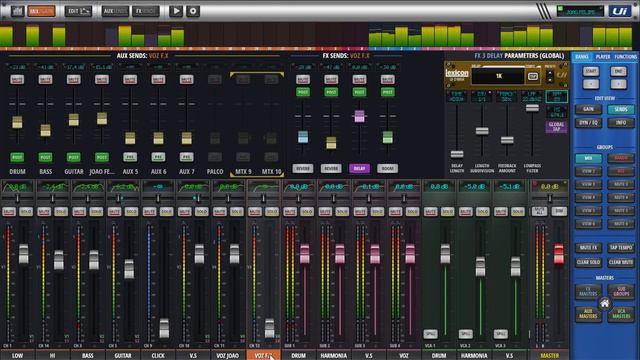Image resolution: width=640 pixels, height=360 pixels.
Task: Open the LOW channel EQ curve thumbnail
Action: point(17,187)
